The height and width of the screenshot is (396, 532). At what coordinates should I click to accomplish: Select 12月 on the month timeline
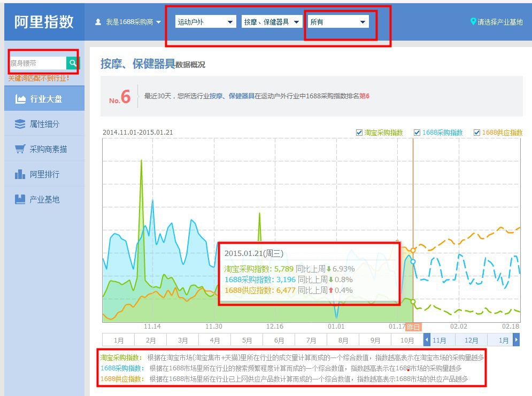[x=471, y=340]
